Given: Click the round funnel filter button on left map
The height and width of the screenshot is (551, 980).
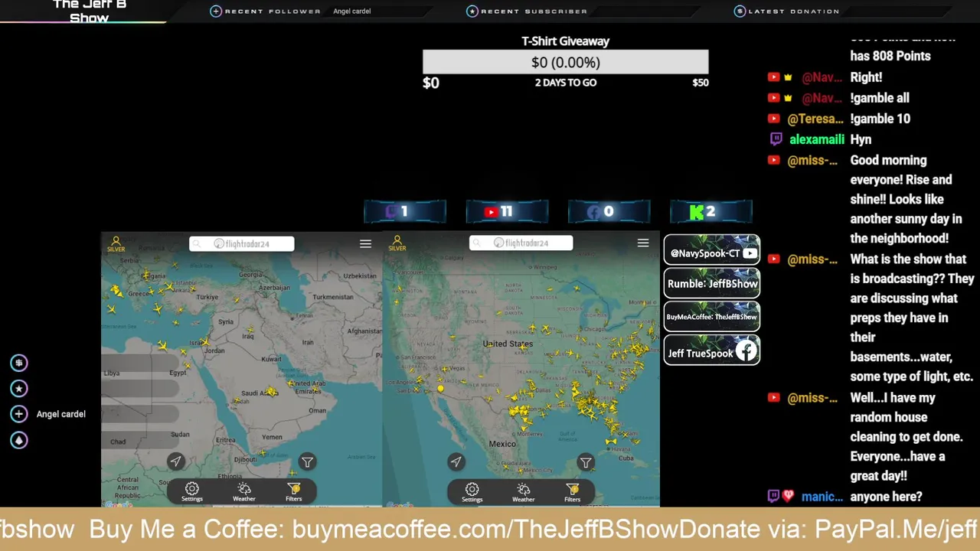Looking at the screenshot, I should point(307,461).
